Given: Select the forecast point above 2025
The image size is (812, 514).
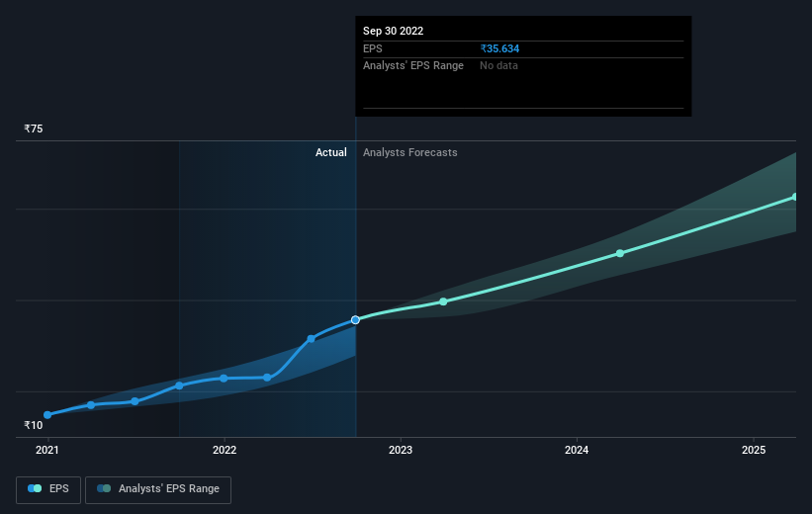Looking at the screenshot, I should click(795, 198).
